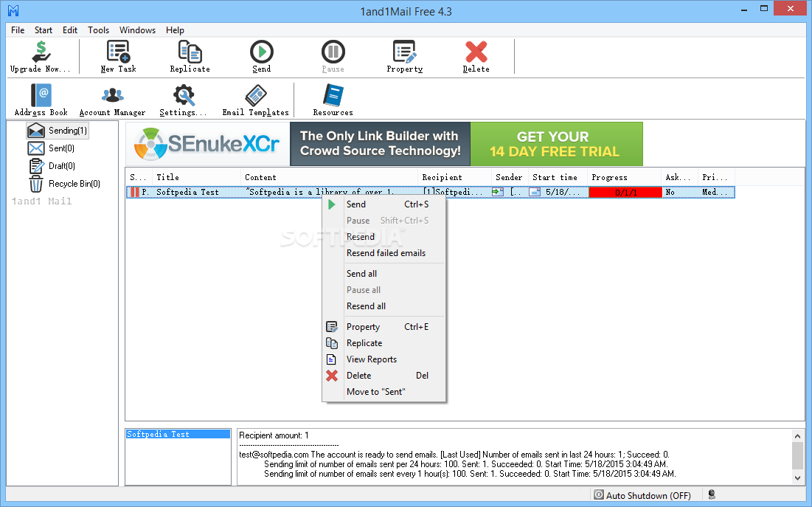The width and height of the screenshot is (812, 507).
Task: Open Settings gear icon
Action: click(x=184, y=100)
